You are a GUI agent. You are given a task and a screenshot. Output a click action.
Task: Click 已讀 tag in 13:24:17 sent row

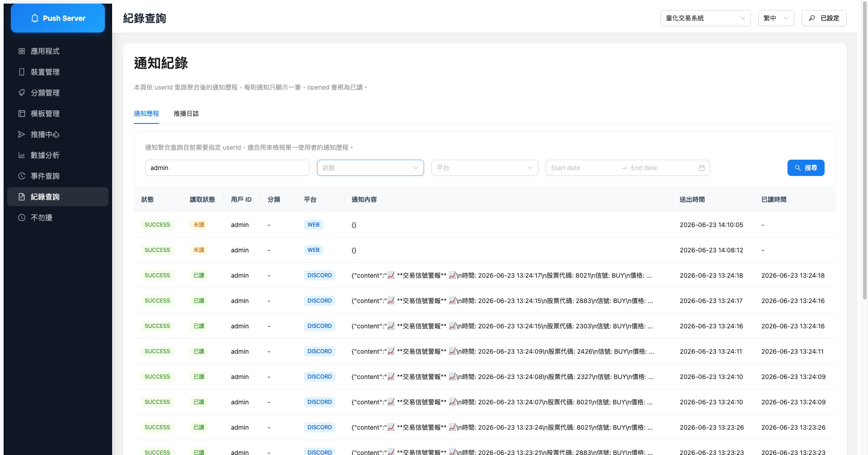pos(199,301)
